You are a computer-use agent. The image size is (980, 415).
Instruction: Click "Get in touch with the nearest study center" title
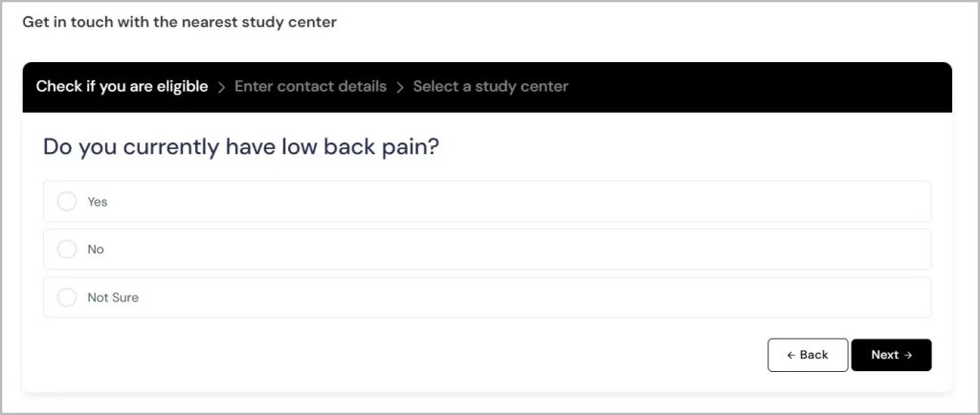(x=179, y=22)
